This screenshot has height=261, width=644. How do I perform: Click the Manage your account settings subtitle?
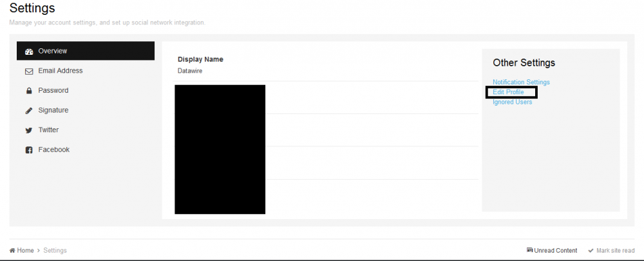click(107, 23)
